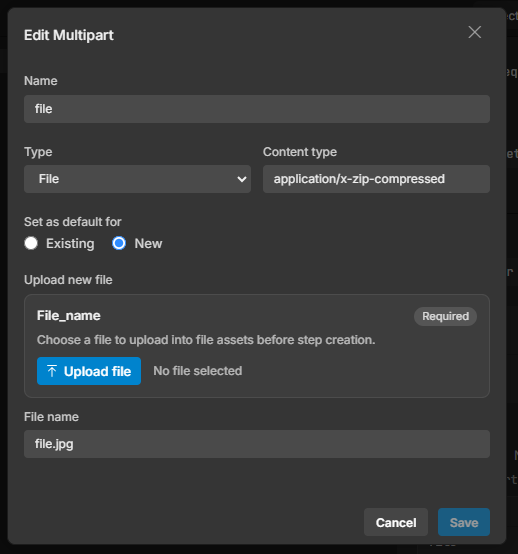This screenshot has width=518, height=554.
Task: Click the Upload new file label
Action: pos(68,280)
